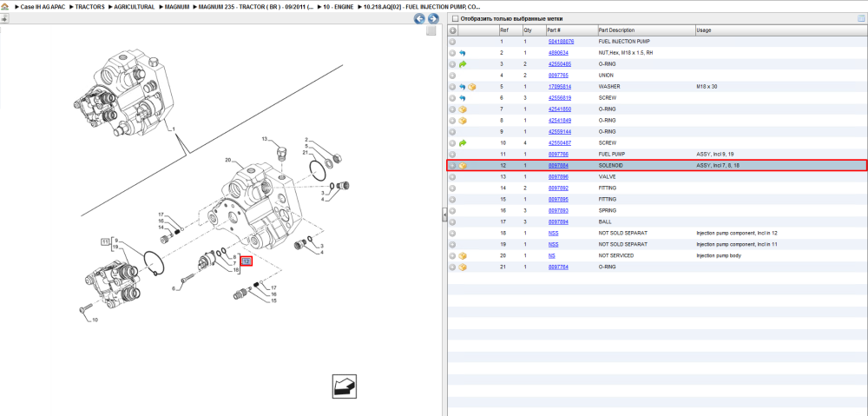Click the pin panel icon below home
The image size is (868, 416).
pyautogui.click(x=5, y=18)
